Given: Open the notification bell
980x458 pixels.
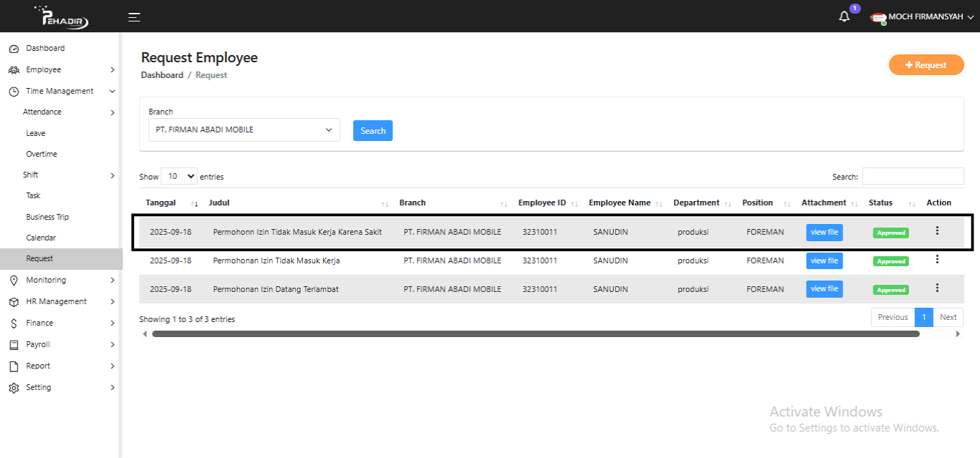Looking at the screenshot, I should pyautogui.click(x=844, y=16).
